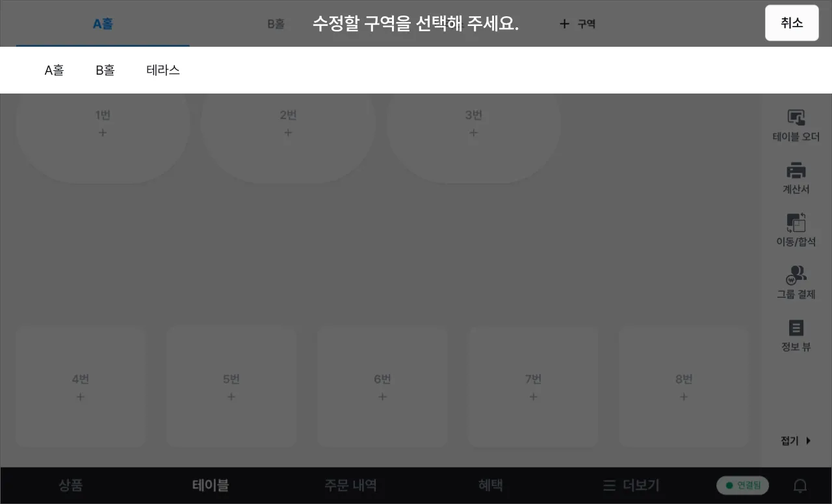The image size is (832, 504).
Task: Click the notification bell icon
Action: pos(801,486)
